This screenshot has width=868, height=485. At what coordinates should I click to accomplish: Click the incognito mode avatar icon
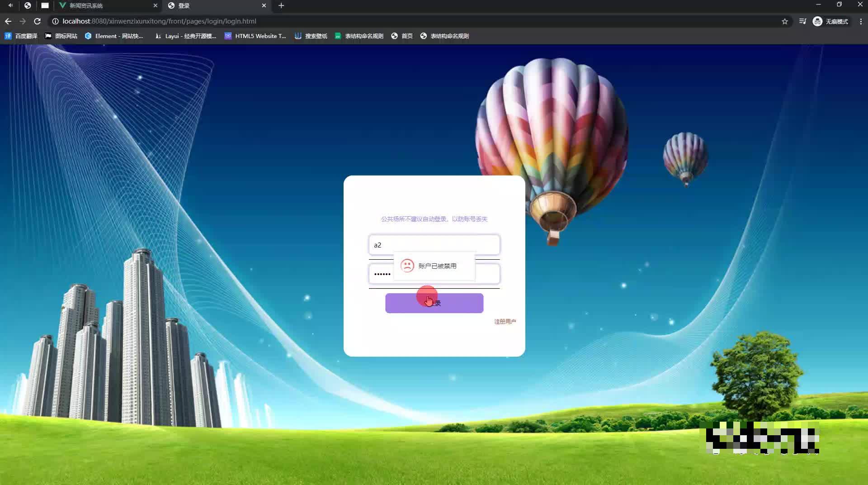[x=817, y=21]
